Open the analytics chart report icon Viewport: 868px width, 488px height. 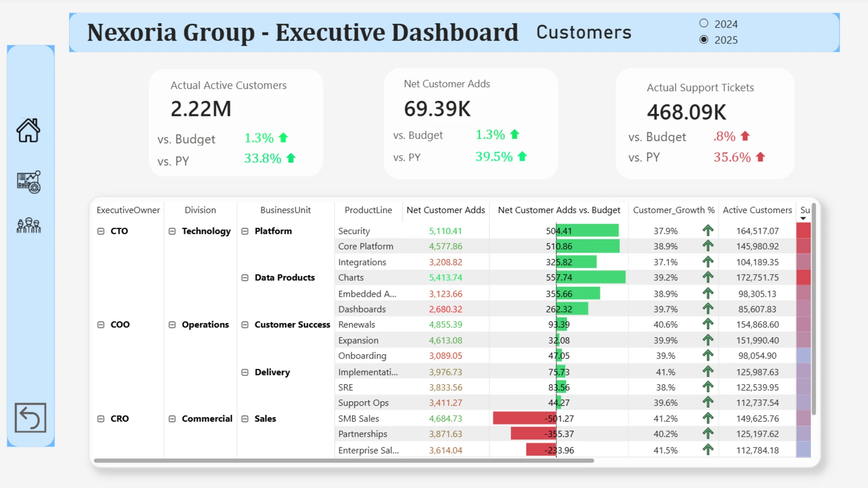coord(28,182)
